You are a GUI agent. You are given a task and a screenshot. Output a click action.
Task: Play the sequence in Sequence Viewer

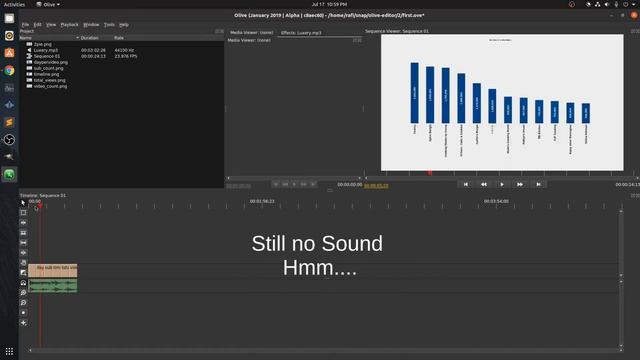[x=502, y=184]
